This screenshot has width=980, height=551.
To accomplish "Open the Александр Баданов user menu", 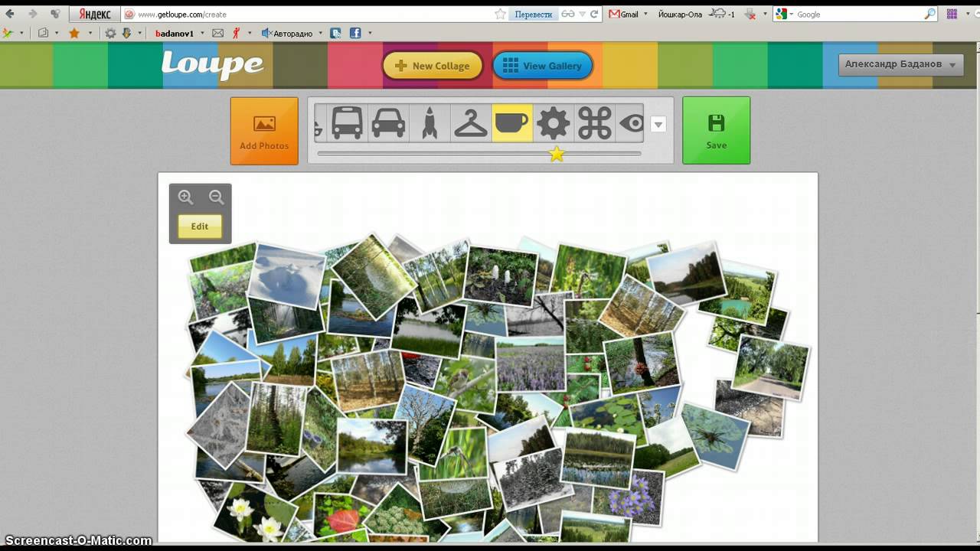I will 901,64.
